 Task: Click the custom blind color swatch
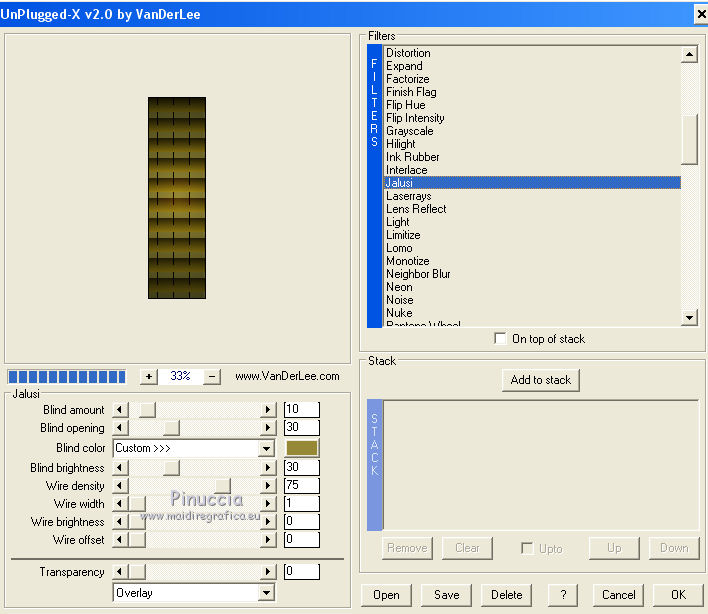click(302, 448)
